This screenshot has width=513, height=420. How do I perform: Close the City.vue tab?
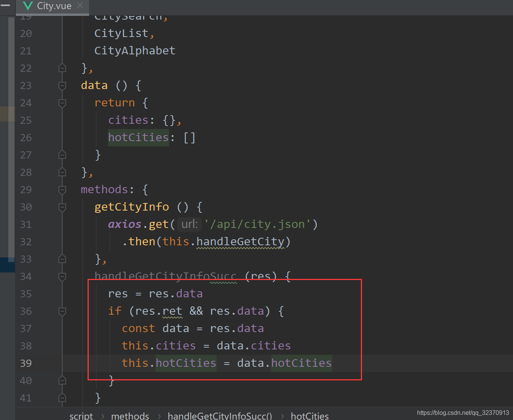click(80, 6)
